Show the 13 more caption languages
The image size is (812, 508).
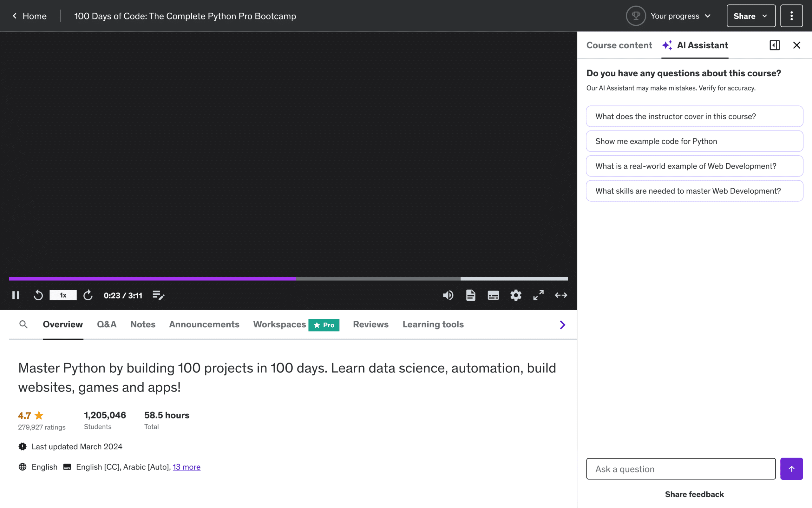[x=187, y=467]
